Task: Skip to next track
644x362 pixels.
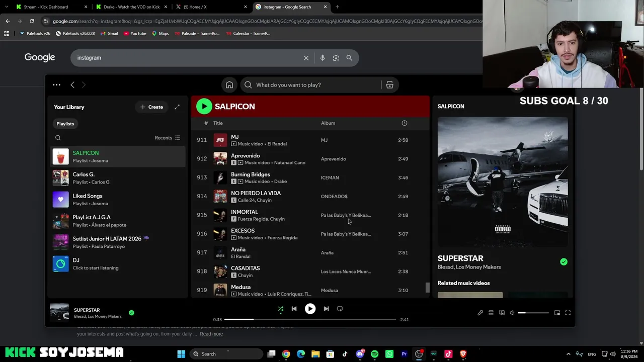Action: coord(326,309)
